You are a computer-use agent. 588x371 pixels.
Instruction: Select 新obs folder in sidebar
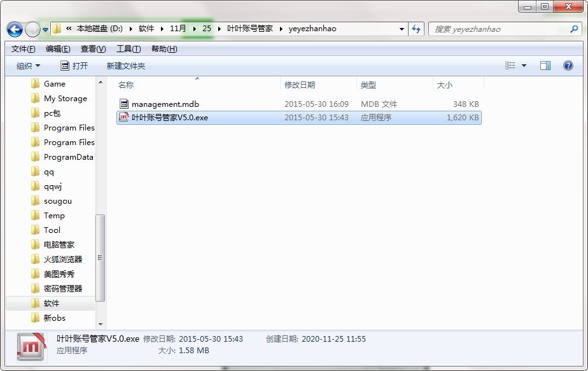tap(54, 318)
